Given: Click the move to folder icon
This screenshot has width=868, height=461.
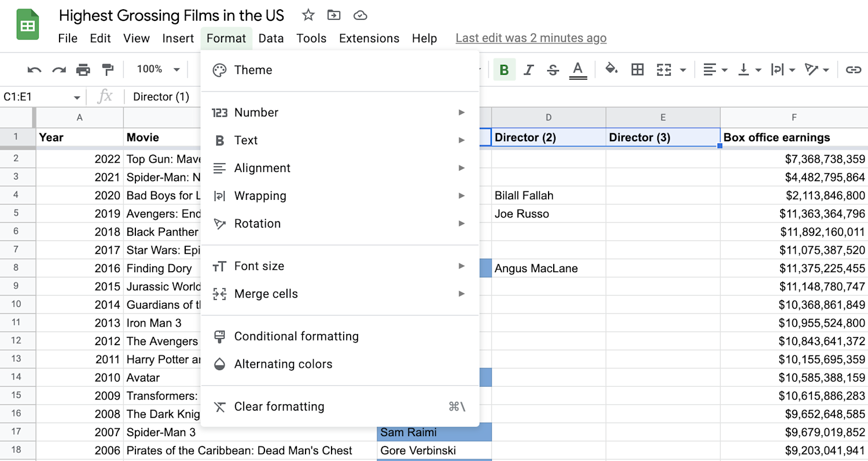Looking at the screenshot, I should click(x=334, y=15).
